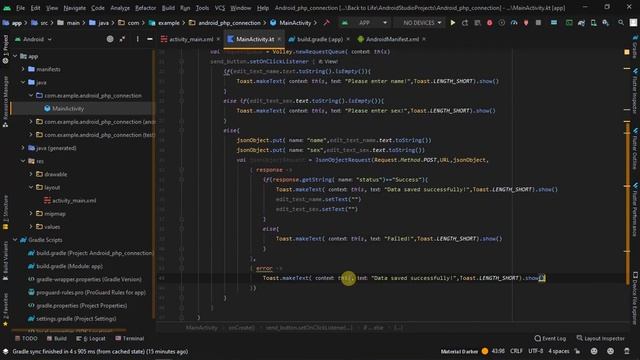Open the SDK Manager download icon
This screenshot has height=360, width=640.
pyautogui.click(x=606, y=23)
